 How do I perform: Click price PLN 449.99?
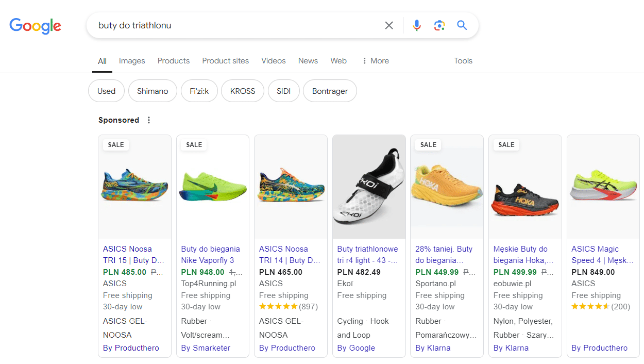tap(437, 272)
